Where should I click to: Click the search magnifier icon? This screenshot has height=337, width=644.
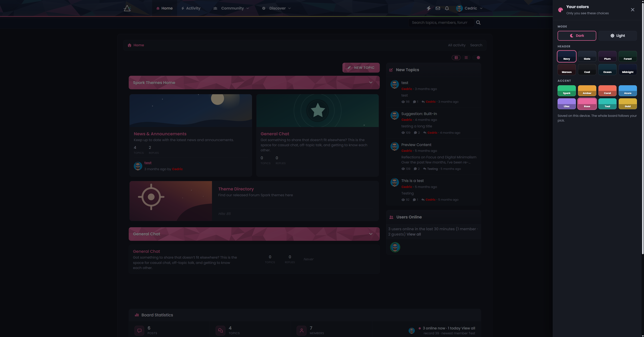pos(478,23)
